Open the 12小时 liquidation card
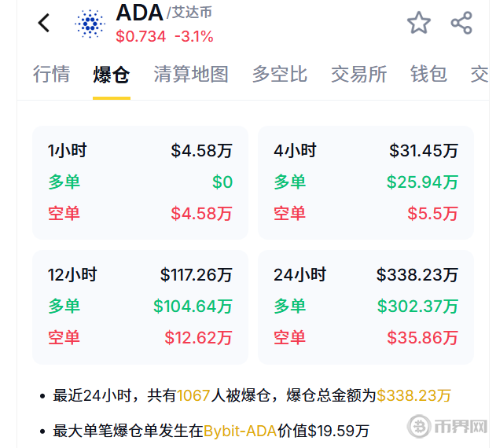This screenshot has width=496, height=448. (140, 307)
